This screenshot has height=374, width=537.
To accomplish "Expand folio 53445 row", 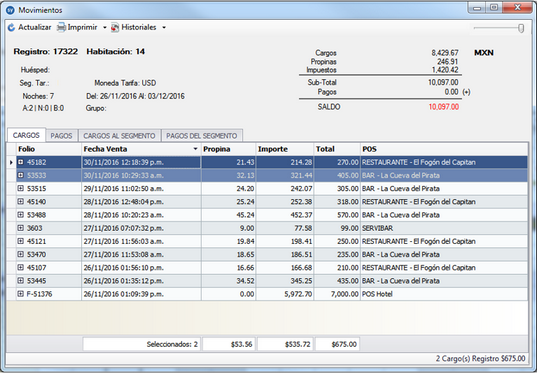I will pos(21,280).
